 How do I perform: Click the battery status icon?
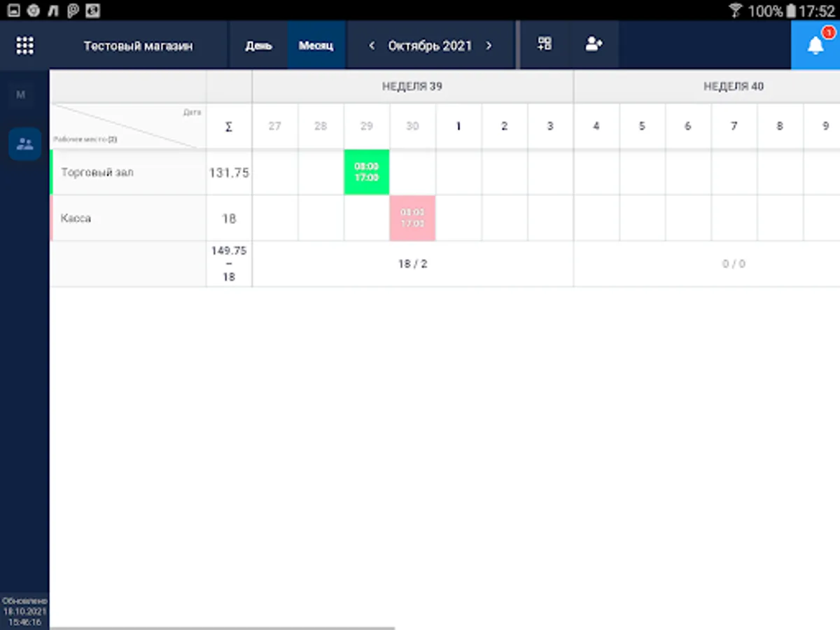coord(790,10)
